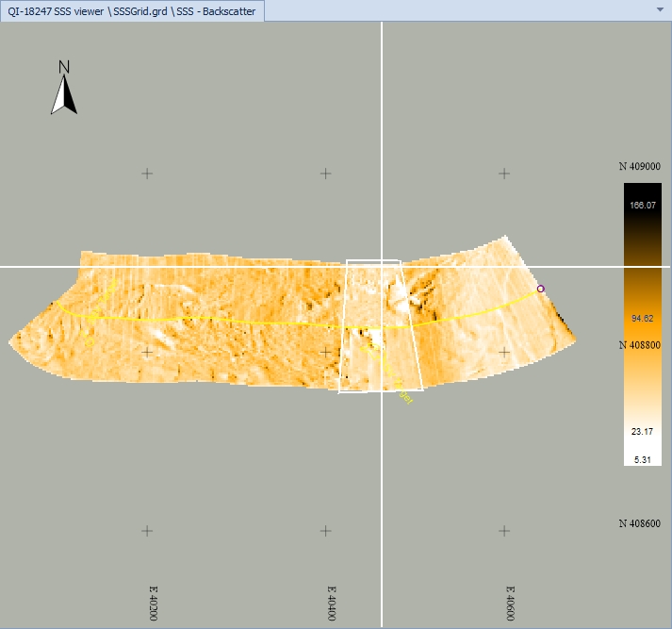Screen dimensions: 672x629
Task: Click the grid cross directly above E 40400 label
Action: 325,531
